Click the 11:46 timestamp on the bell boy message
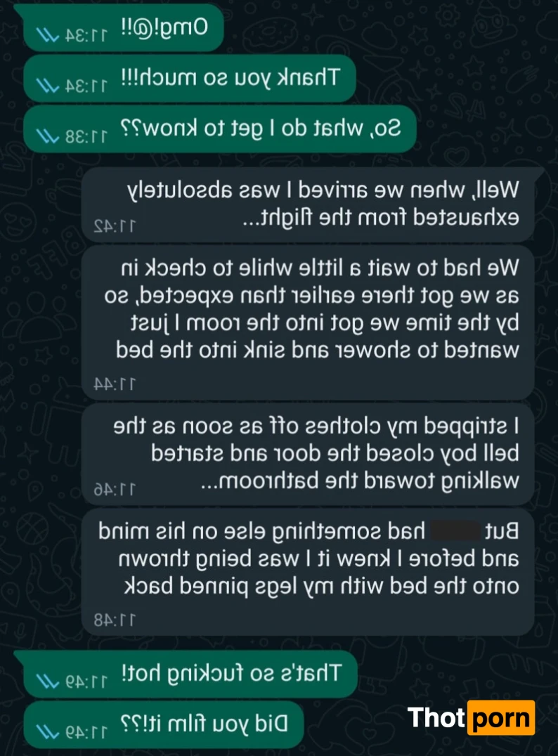 point(115,489)
